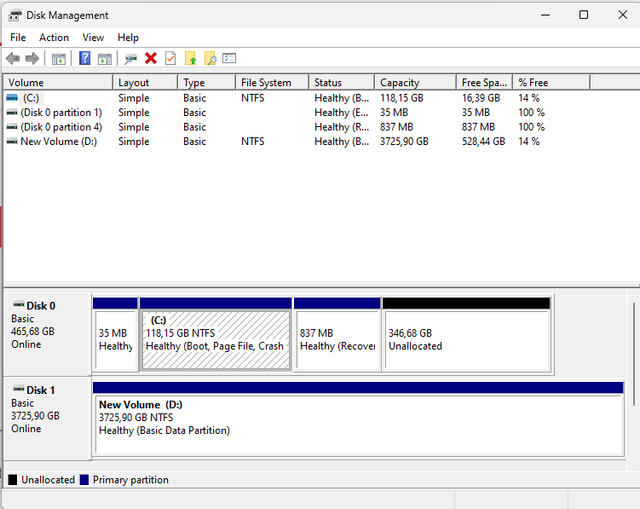
Task: Click the Disk 0 drive icon
Action: click(18, 305)
